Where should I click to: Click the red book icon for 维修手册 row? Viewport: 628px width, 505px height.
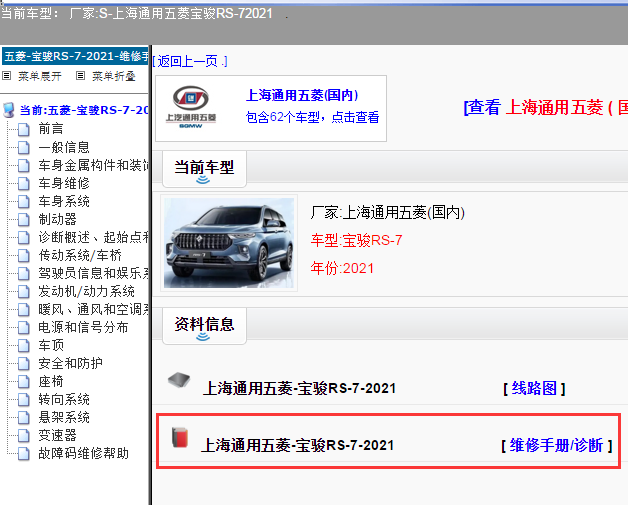pos(180,437)
